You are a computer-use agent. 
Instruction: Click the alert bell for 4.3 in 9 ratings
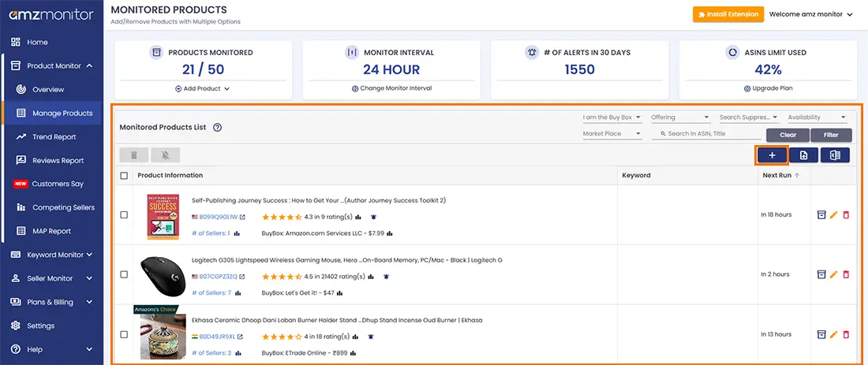coord(374,217)
